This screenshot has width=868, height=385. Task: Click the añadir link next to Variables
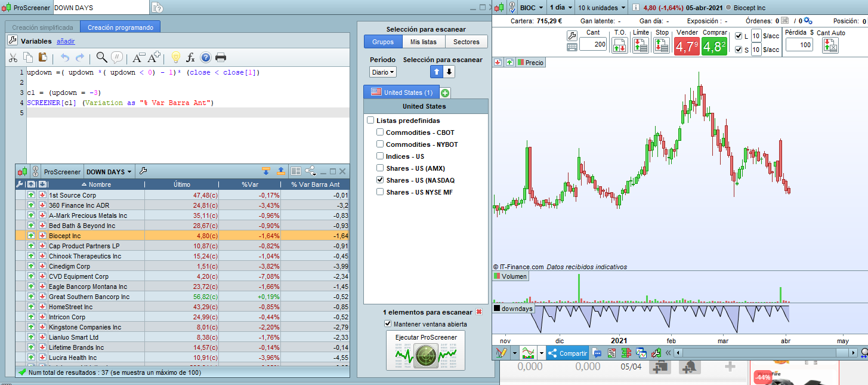click(x=66, y=41)
